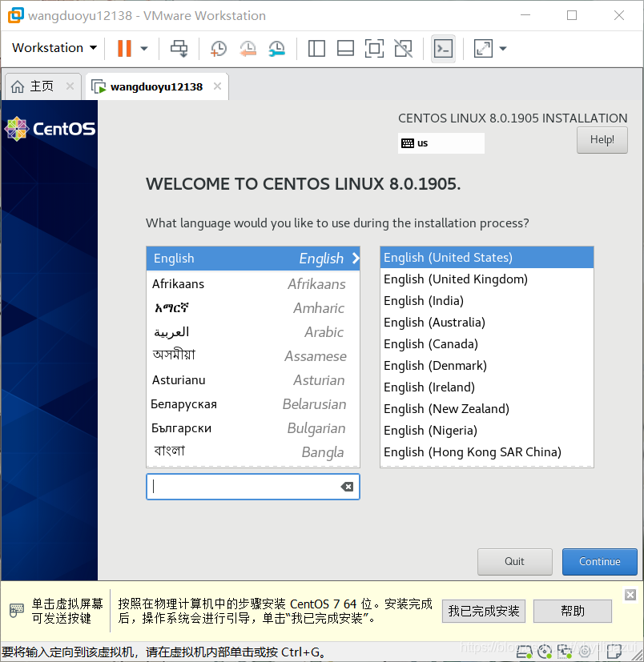The height and width of the screenshot is (662, 644).
Task: Toggle the console view icon
Action: pyautogui.click(x=443, y=49)
